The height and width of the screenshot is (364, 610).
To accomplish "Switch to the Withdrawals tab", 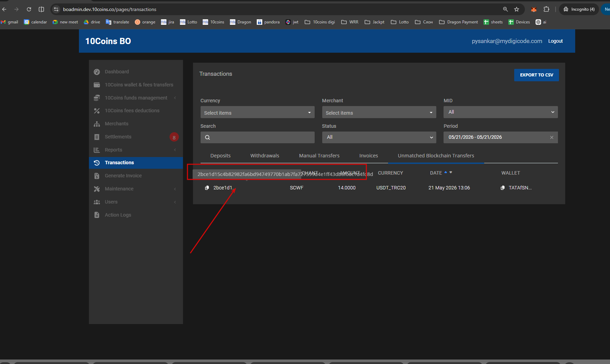I will pos(265,156).
